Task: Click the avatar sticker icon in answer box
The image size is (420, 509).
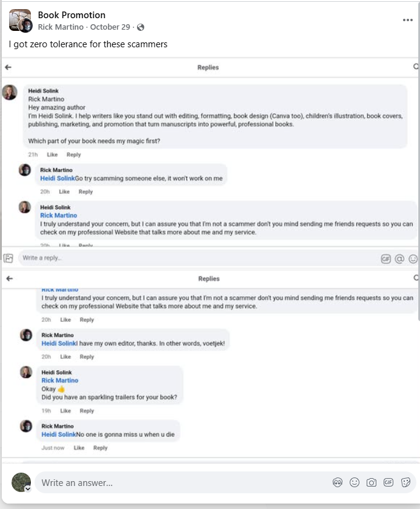Action: (338, 482)
